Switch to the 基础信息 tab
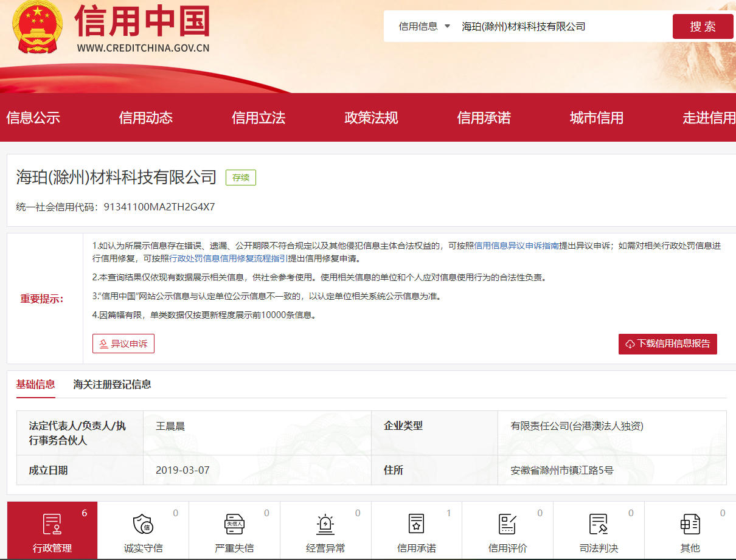This screenshot has height=560, width=736. [x=36, y=384]
